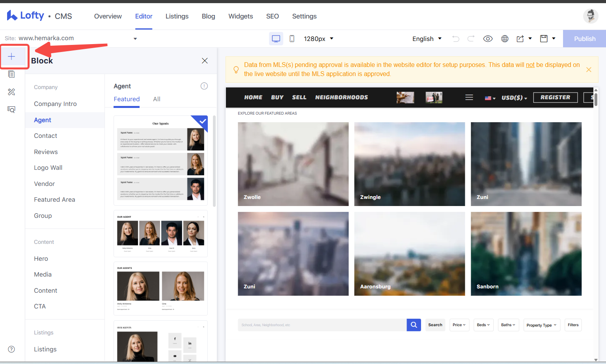Switch to the All tab
606x364 pixels.
point(157,99)
